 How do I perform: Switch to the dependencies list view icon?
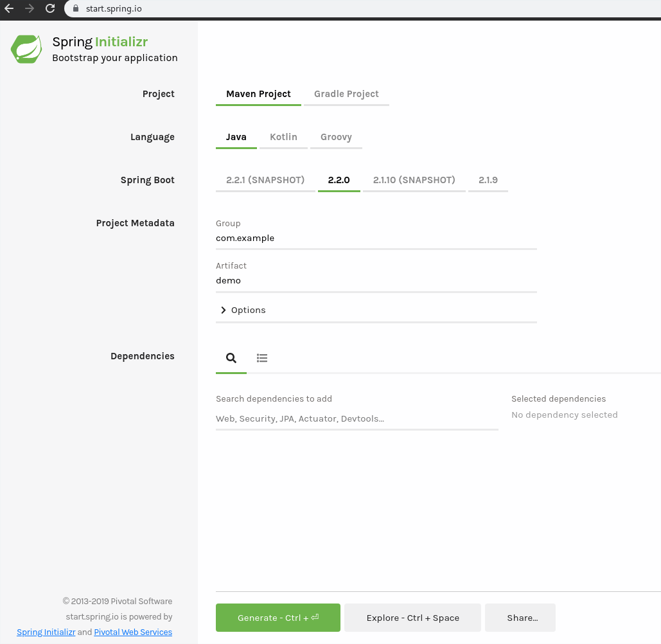(262, 358)
